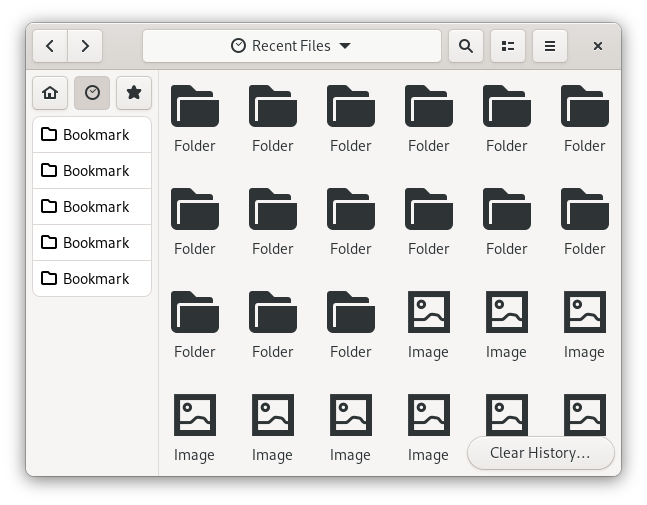Select the first Folder in the second row
Screen dimensions: 647x505
point(195,222)
